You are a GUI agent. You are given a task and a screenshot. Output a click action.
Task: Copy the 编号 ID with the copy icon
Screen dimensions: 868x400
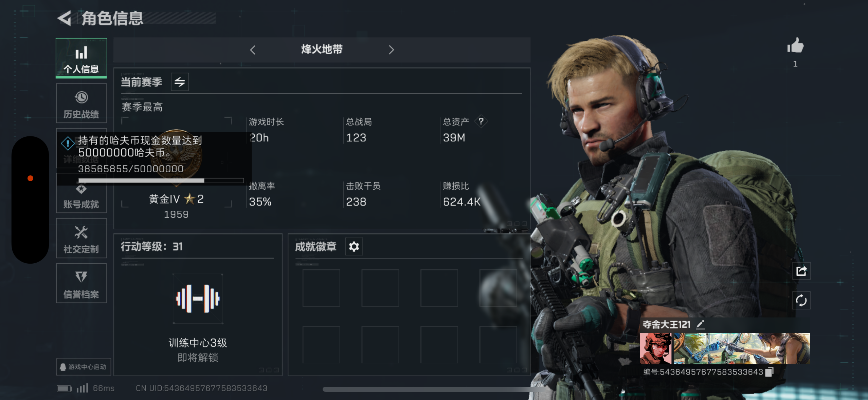pyautogui.click(x=770, y=372)
